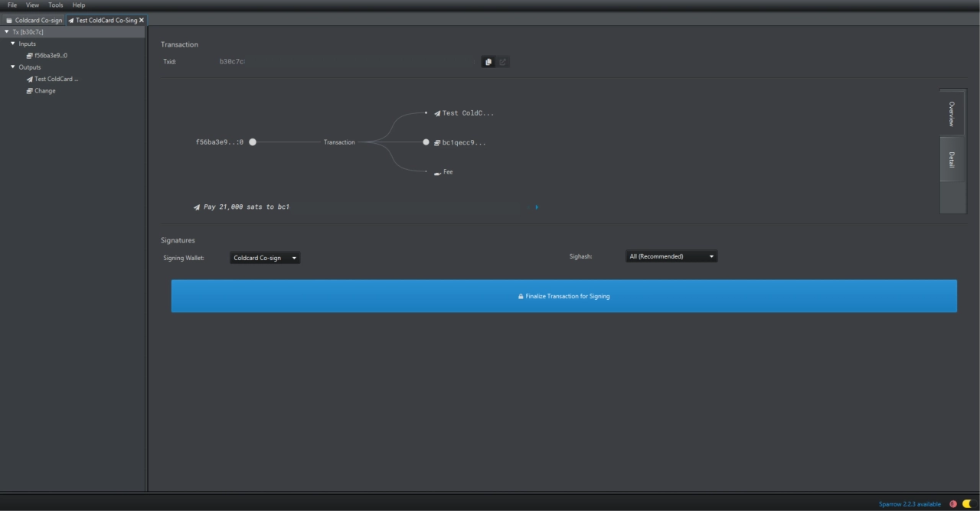The image size is (980, 511).
Task: Click the Change output icon in the tree
Action: (29, 91)
